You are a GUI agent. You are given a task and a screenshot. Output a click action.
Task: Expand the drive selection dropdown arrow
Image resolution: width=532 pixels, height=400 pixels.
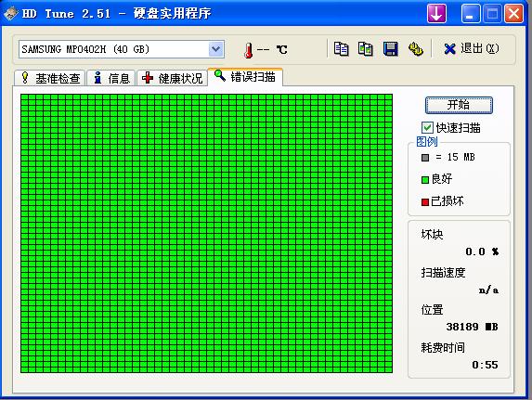(215, 49)
